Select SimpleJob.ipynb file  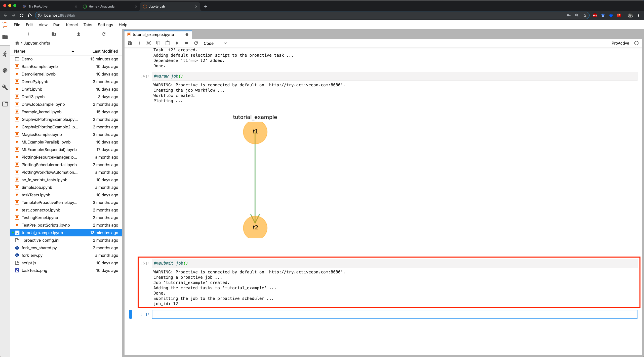click(66, 187)
